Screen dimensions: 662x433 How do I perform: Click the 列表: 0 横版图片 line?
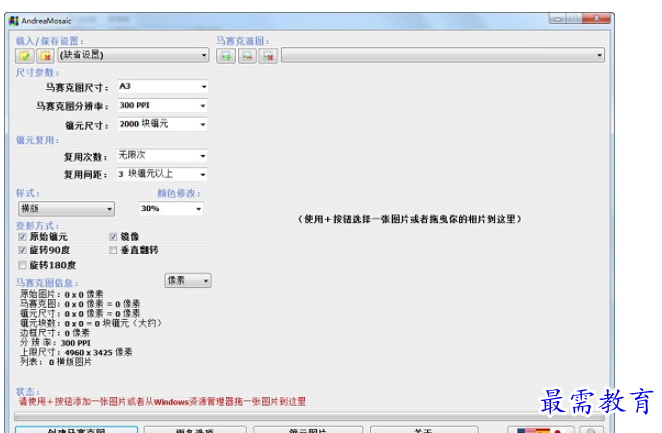[56, 362]
